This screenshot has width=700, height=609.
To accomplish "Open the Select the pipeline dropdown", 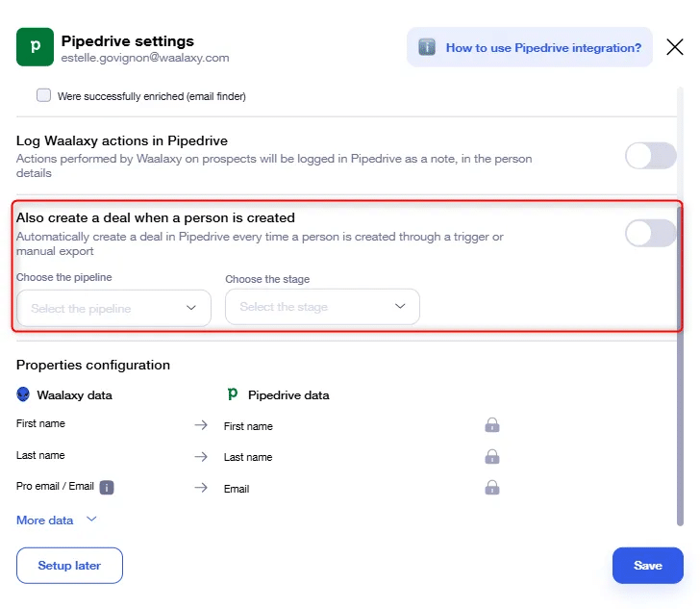I will tap(113, 308).
